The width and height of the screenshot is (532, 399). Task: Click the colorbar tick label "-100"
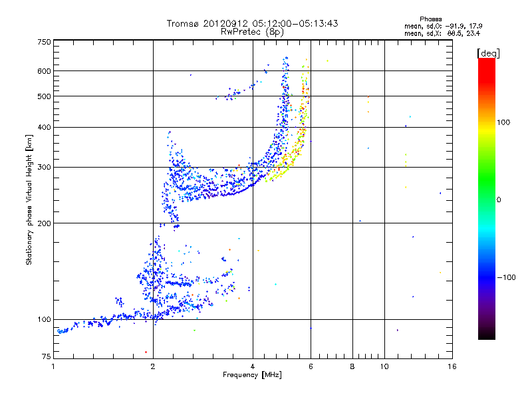(x=506, y=277)
